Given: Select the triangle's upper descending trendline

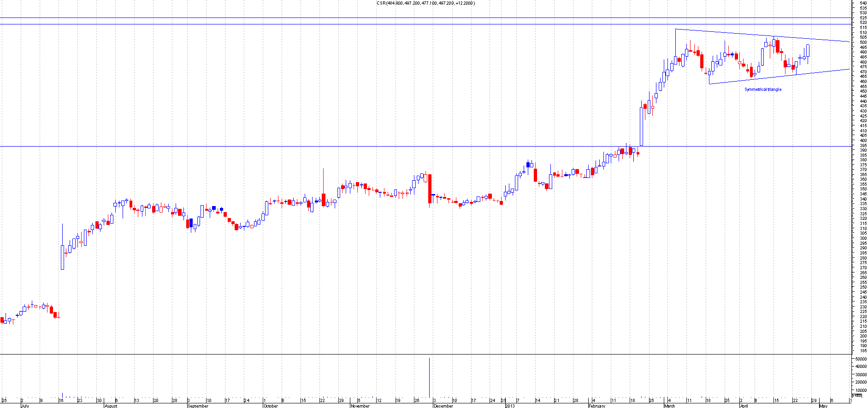Looking at the screenshot, I should coord(761,35).
